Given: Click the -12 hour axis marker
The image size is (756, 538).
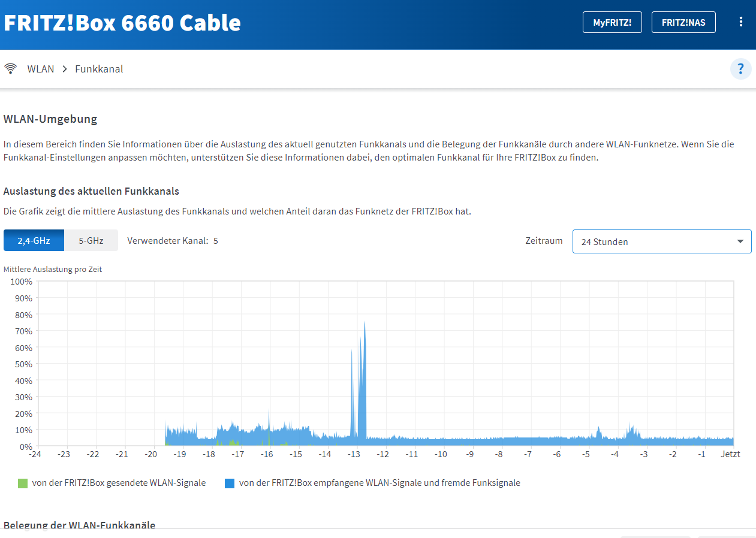Looking at the screenshot, I should (382, 454).
